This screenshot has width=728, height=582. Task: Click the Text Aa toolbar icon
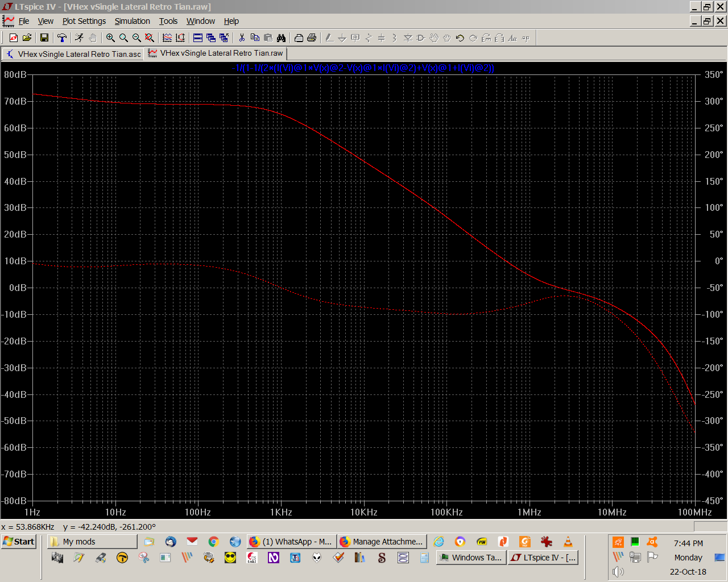[x=512, y=38]
